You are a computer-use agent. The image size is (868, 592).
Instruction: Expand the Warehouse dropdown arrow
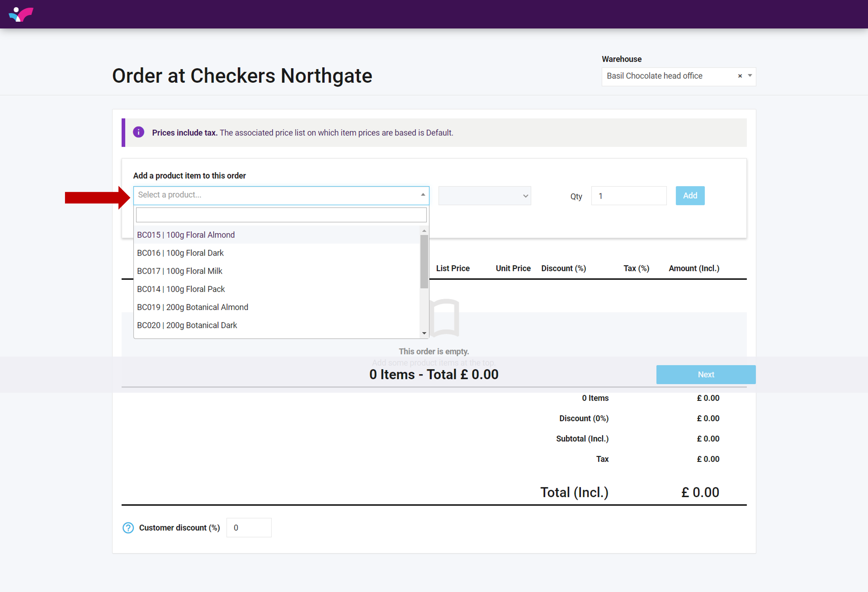click(750, 76)
